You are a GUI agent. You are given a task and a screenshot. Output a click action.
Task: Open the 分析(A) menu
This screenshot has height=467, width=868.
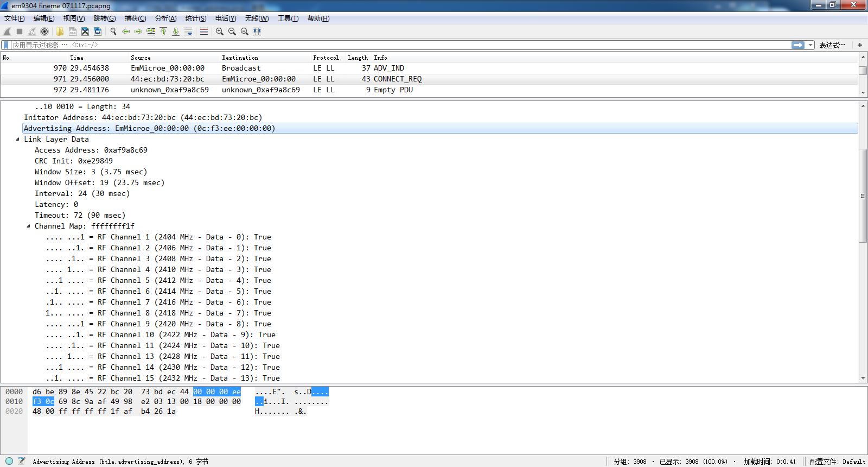[x=165, y=18]
